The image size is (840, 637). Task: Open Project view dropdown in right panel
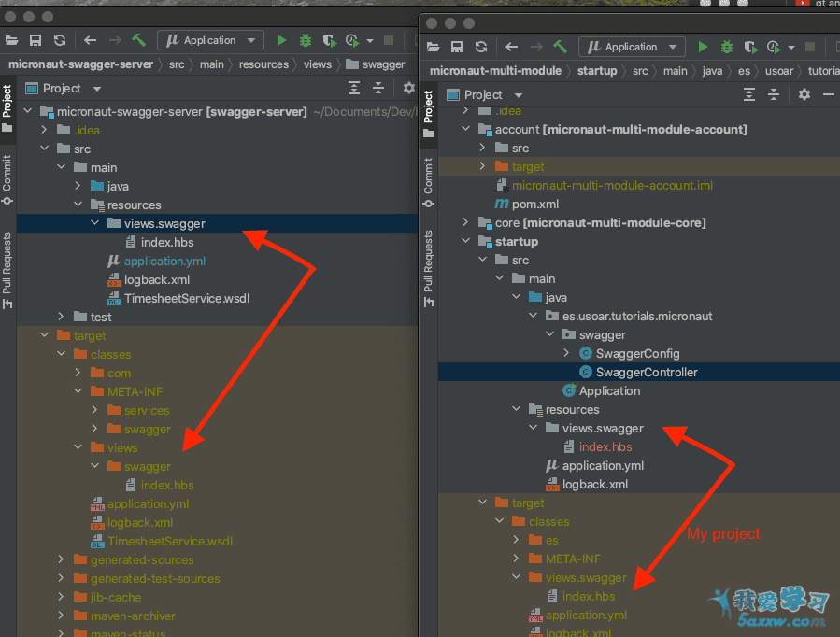(518, 95)
